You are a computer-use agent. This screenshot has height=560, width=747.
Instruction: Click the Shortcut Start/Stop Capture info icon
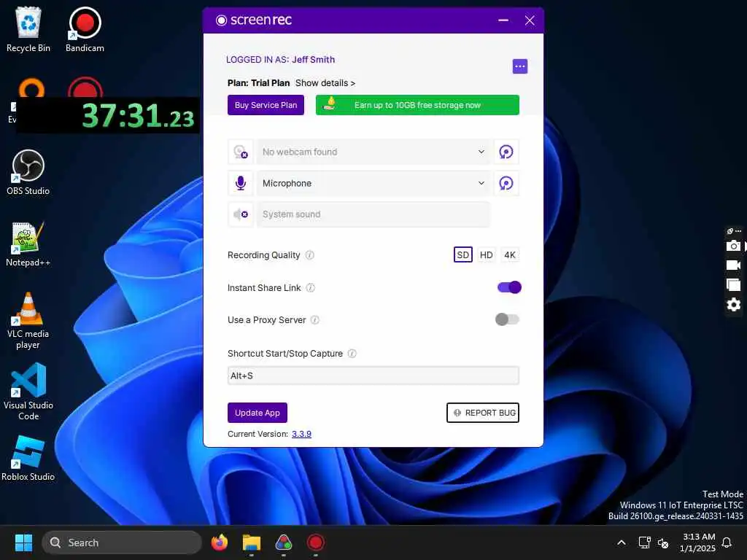(x=352, y=354)
